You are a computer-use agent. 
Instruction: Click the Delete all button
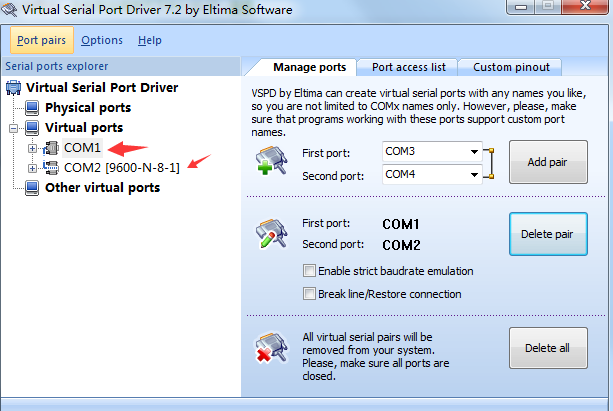point(548,348)
